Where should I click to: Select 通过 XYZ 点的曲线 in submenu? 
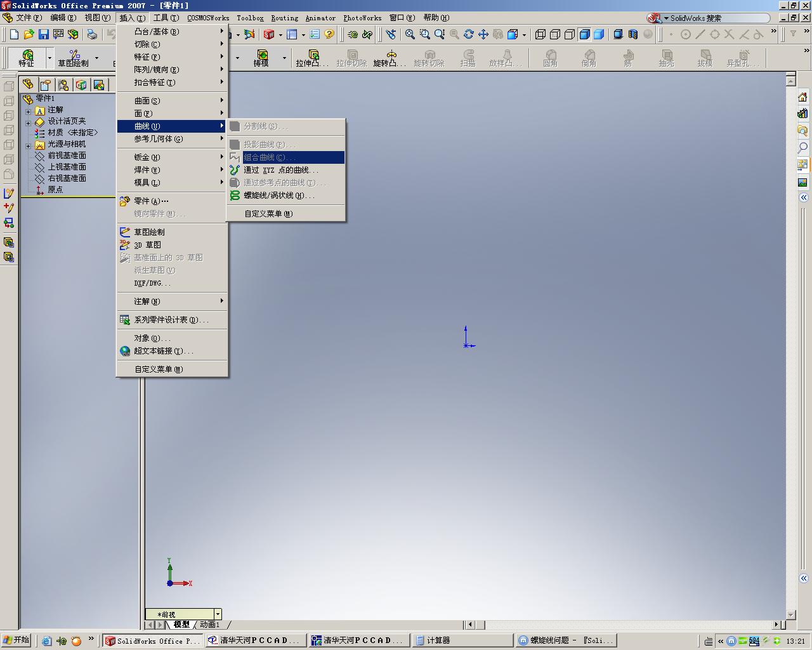point(286,170)
